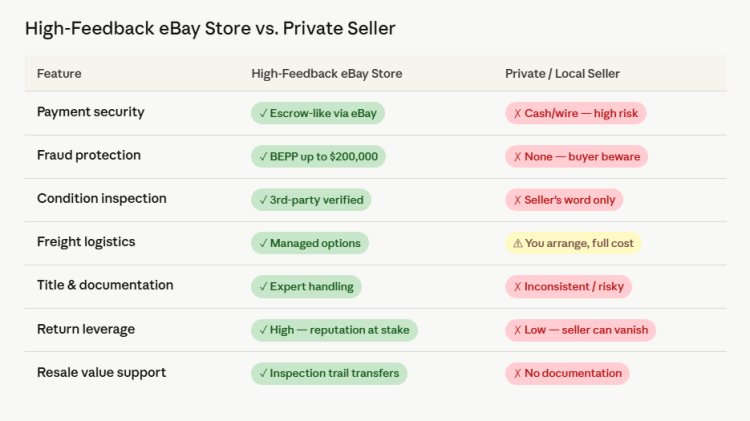
Task: Select the 'BEPP up to $200,000' badge
Action: point(318,156)
